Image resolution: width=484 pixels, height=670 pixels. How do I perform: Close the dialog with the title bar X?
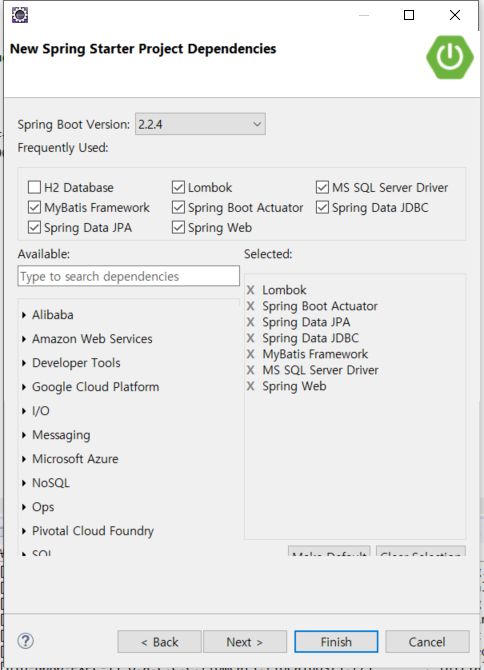click(x=455, y=15)
